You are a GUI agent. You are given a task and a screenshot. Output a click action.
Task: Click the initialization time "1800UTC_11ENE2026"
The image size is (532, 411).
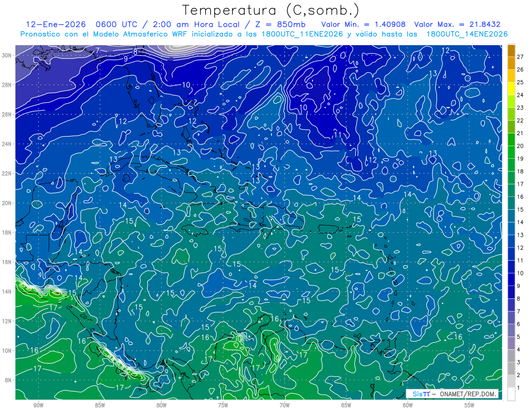tap(302, 34)
